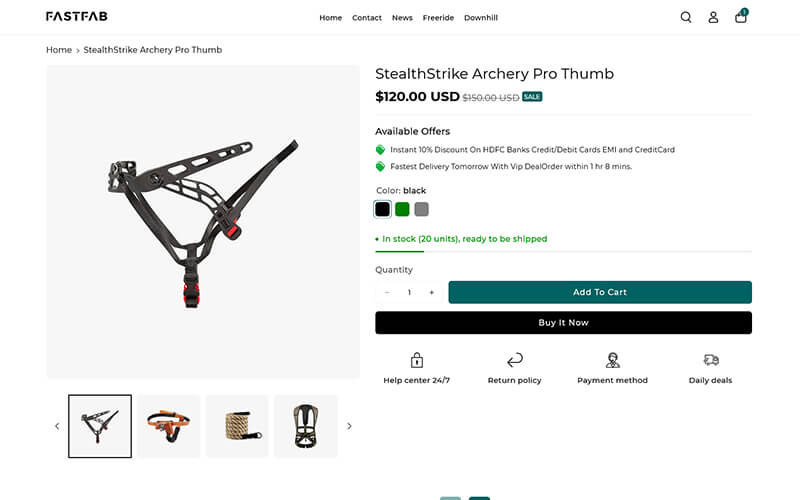
Task: Select the green color swatch
Action: [x=402, y=209]
